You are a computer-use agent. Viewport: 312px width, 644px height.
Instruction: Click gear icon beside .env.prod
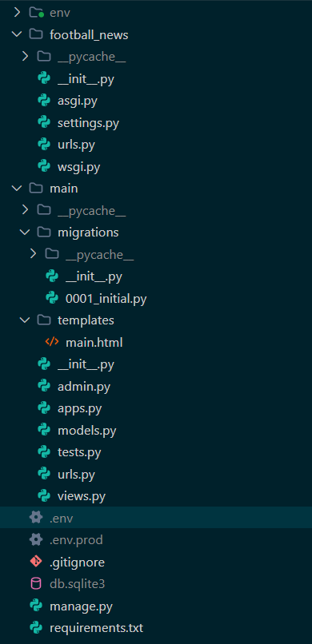pos(36,539)
